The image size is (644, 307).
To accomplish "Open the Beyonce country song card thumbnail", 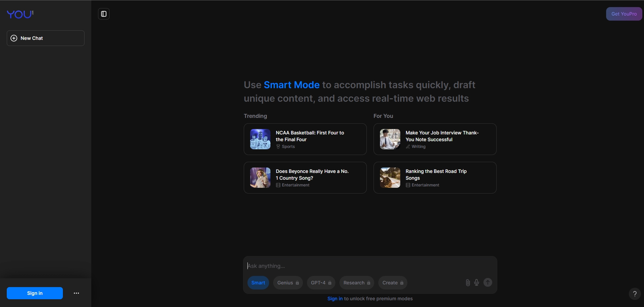I will (x=260, y=178).
